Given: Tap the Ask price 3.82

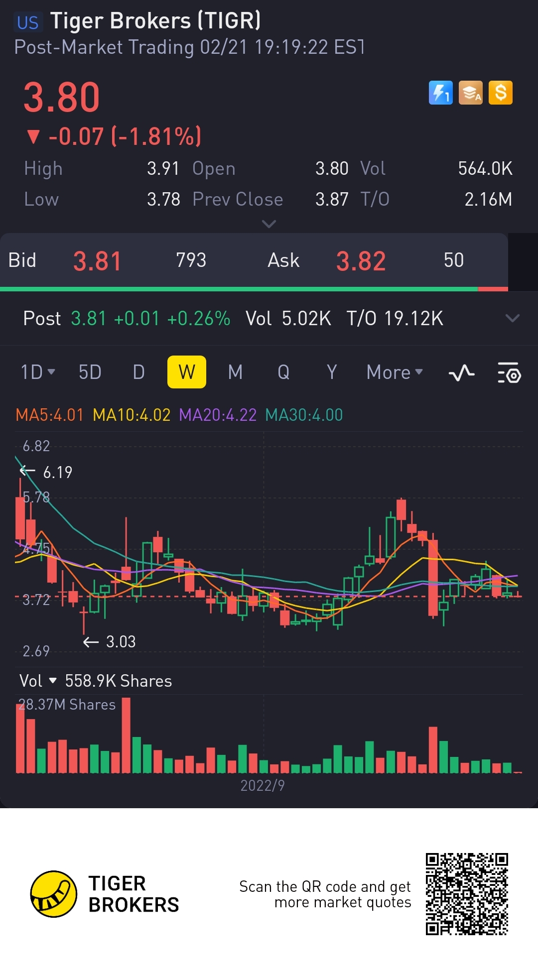Looking at the screenshot, I should [361, 261].
